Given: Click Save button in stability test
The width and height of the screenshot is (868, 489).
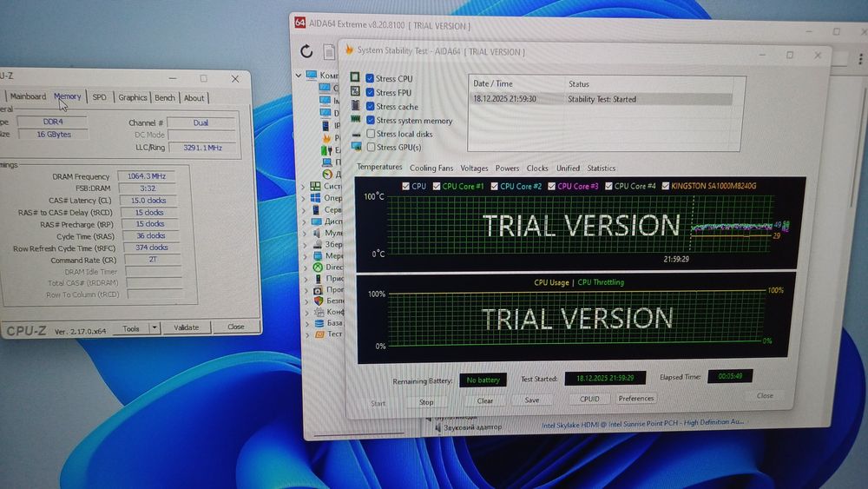Looking at the screenshot, I should [x=532, y=400].
